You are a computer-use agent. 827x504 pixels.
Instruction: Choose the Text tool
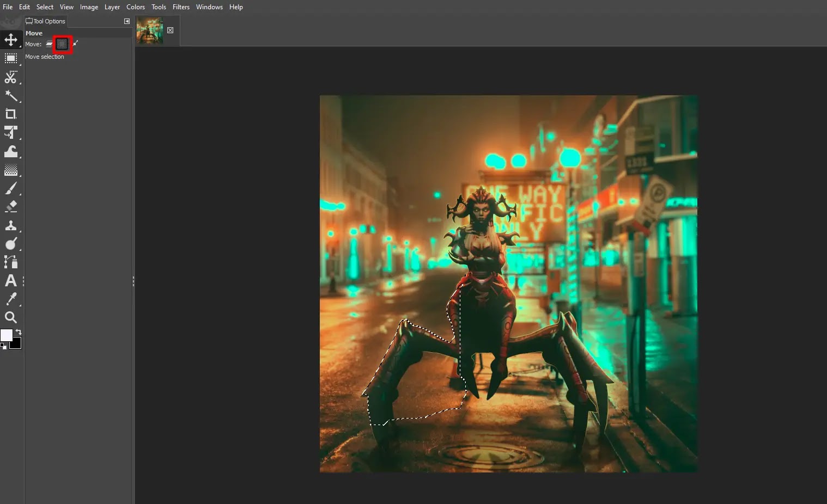click(11, 280)
